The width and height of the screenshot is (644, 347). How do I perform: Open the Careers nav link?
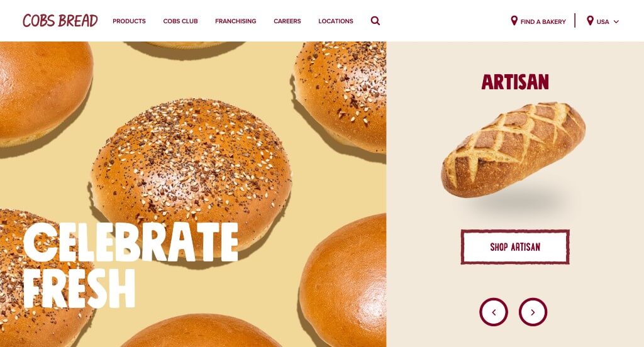pyautogui.click(x=287, y=21)
